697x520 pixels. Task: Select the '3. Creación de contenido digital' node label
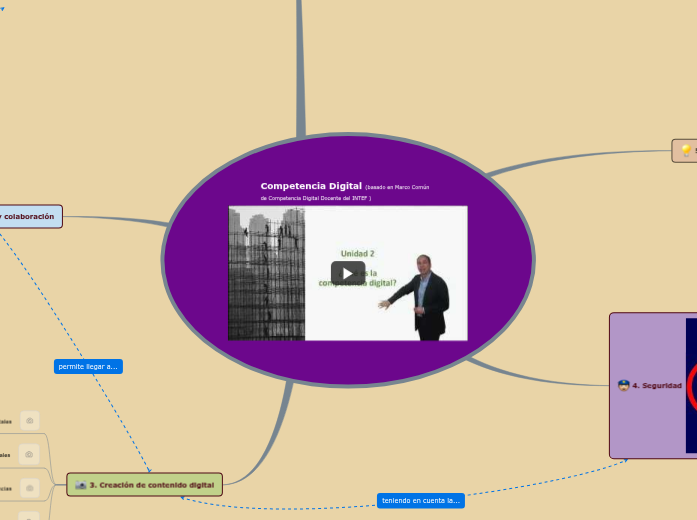point(152,485)
